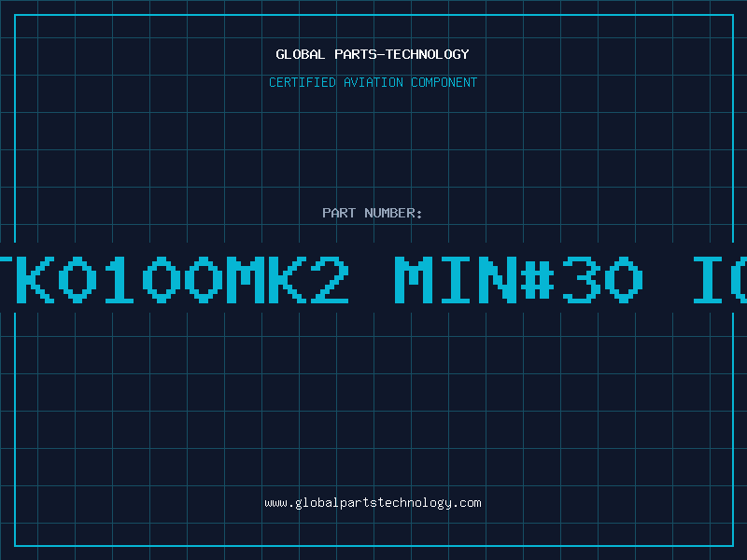Image resolution: width=747 pixels, height=560 pixels.
Task: Open the www.globalpartstechnology.com link
Action: [373, 503]
